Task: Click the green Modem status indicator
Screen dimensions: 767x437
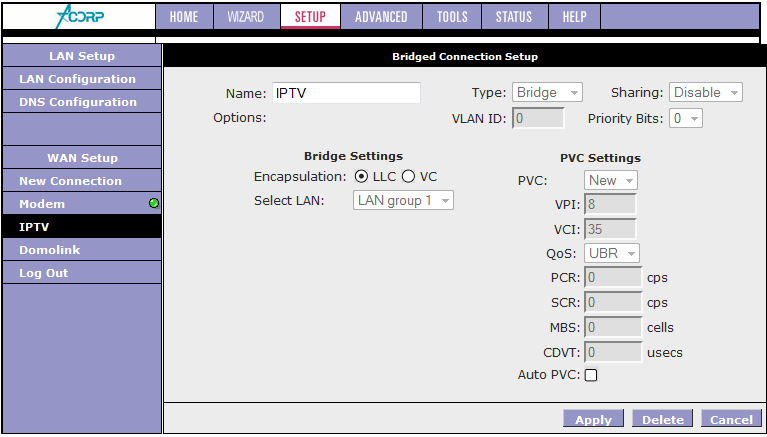Action: 154,204
